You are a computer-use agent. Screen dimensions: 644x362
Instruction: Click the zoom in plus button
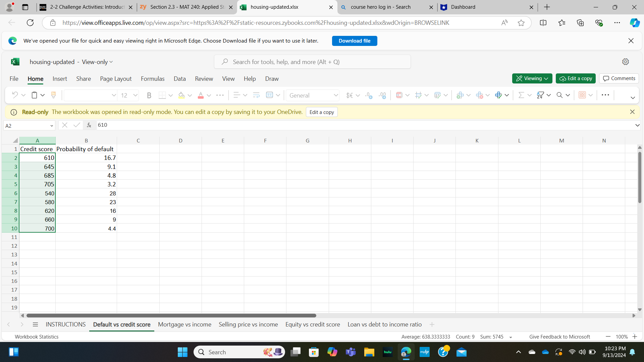[x=635, y=337]
